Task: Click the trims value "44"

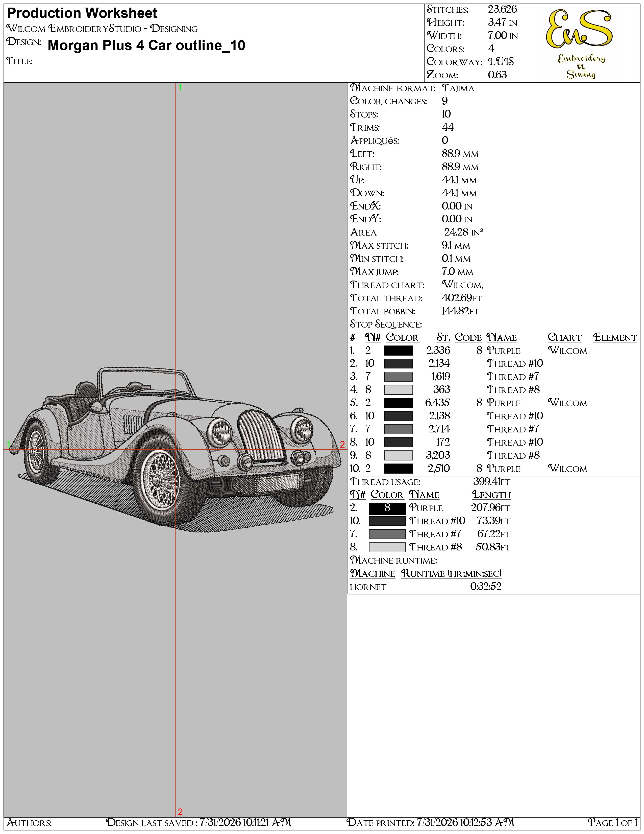Action: pyautogui.click(x=448, y=127)
